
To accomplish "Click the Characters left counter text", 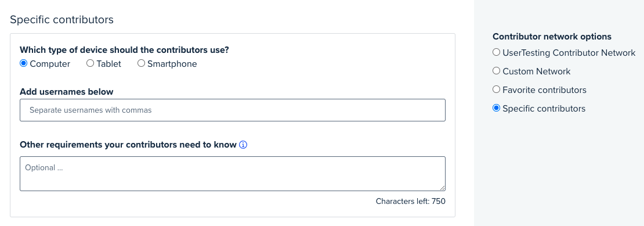I will click(410, 202).
